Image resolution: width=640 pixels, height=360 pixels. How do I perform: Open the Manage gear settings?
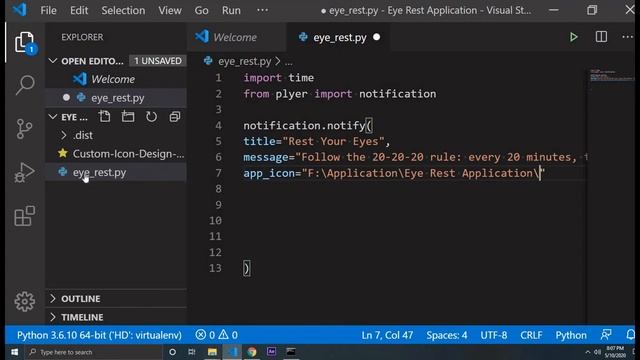pyautogui.click(x=24, y=302)
